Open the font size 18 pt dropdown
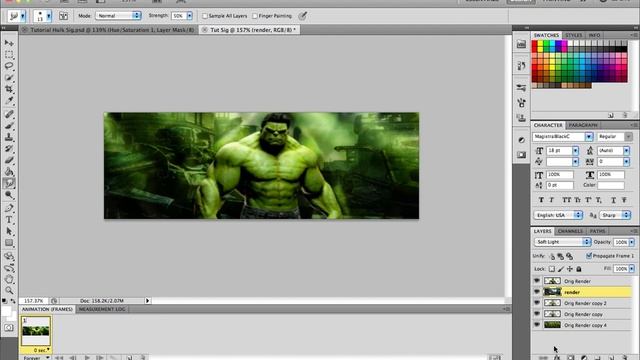Screen dimensions: 640x360 tap(575, 151)
